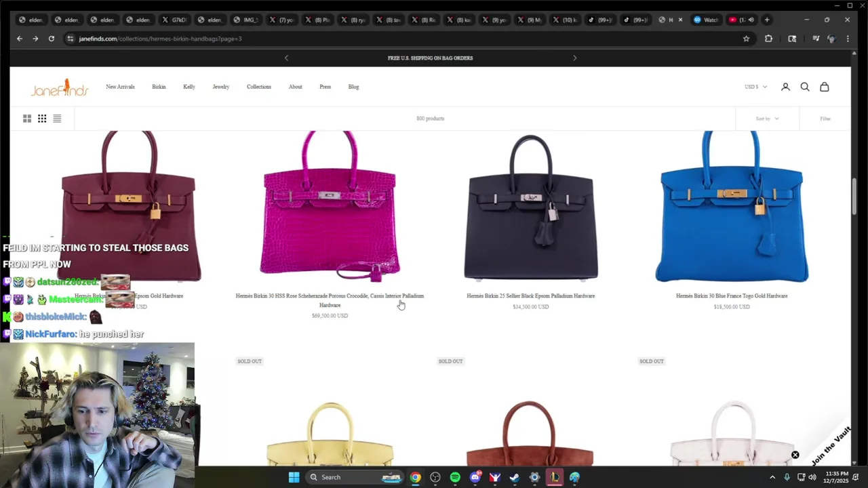Open the site search magnifier icon
868x488 pixels.
(805, 87)
